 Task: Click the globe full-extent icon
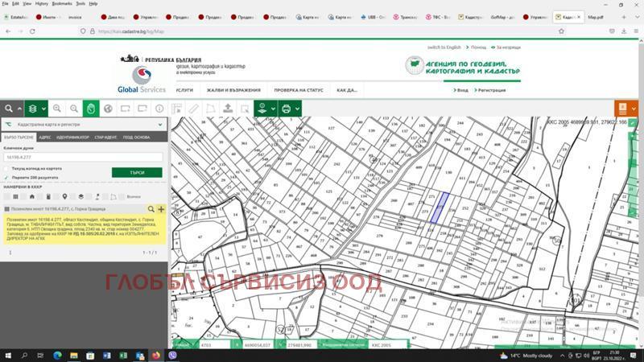point(109,109)
